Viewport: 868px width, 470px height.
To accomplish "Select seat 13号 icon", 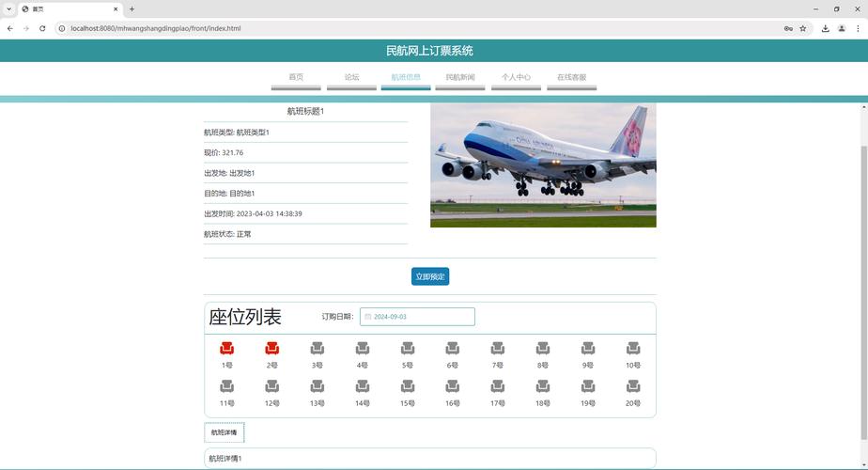I will 317,386.
